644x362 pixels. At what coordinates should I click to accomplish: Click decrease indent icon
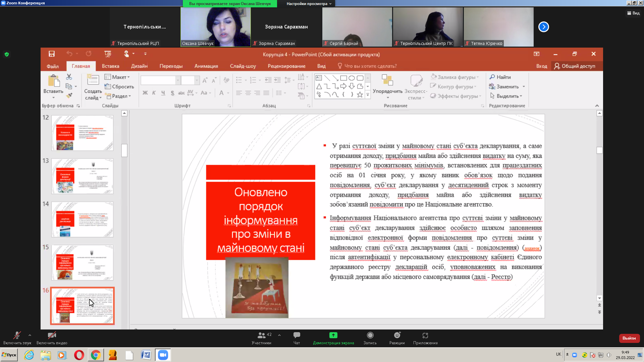pos(268,80)
